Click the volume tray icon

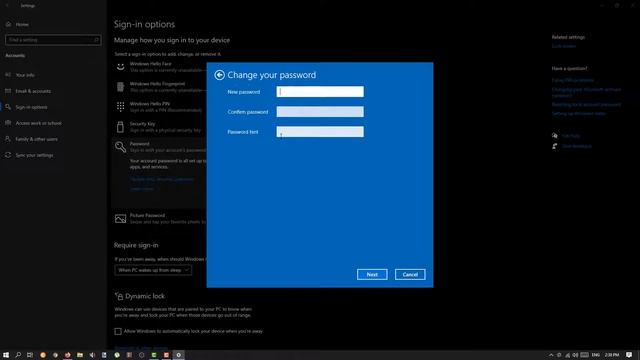(x=575, y=355)
